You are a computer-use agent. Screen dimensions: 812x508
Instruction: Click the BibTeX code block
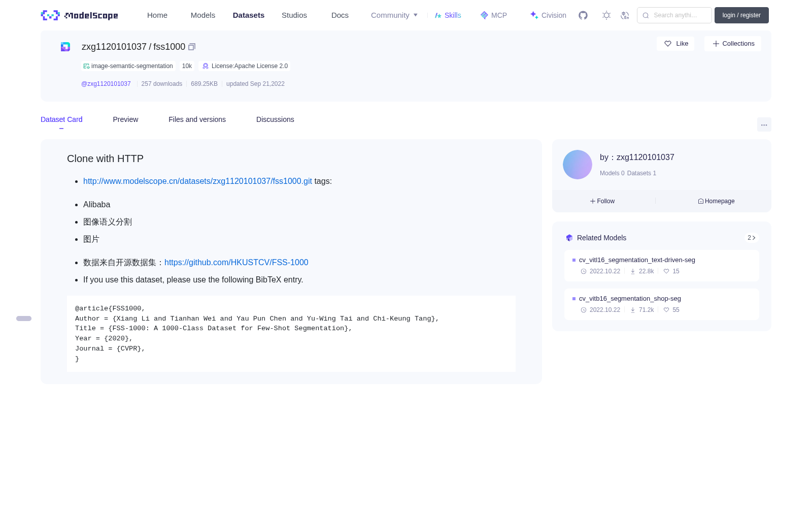[x=291, y=334]
